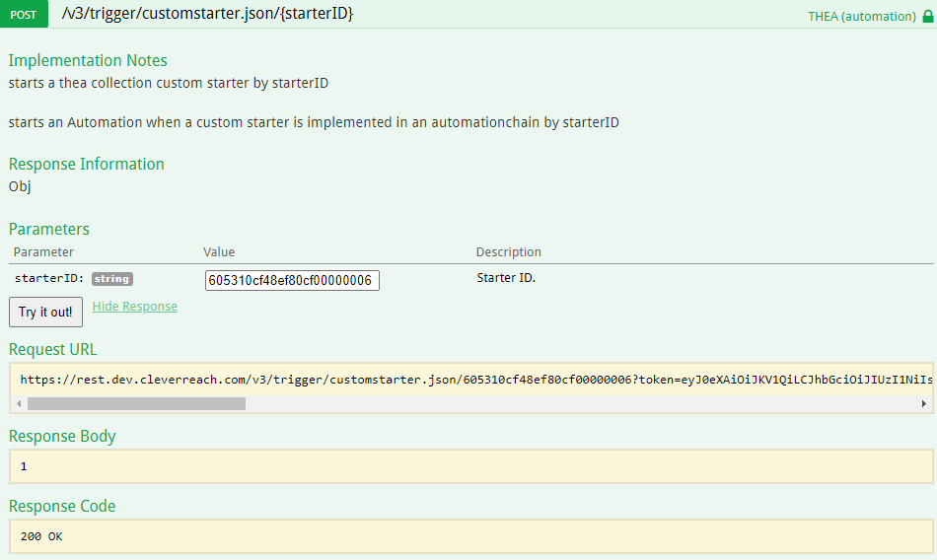Click the empty scrollbar track right of thumb
Screen dimensions: 937x560
(x=582, y=403)
